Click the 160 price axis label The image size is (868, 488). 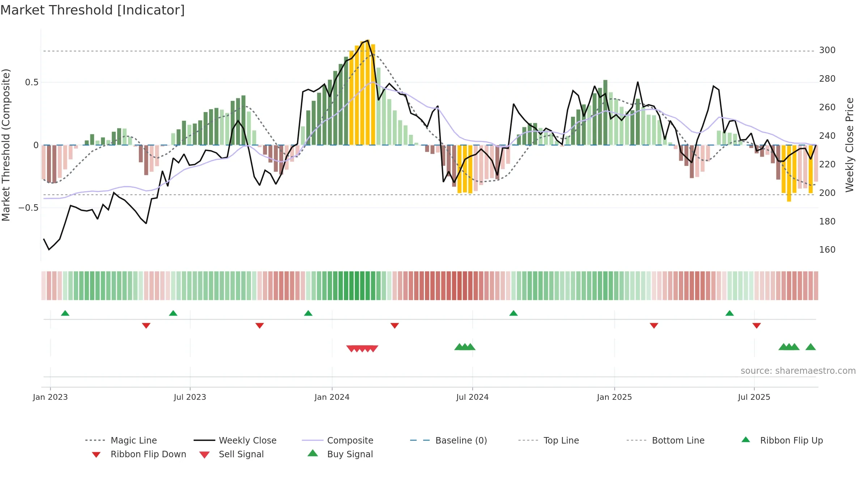tap(827, 250)
